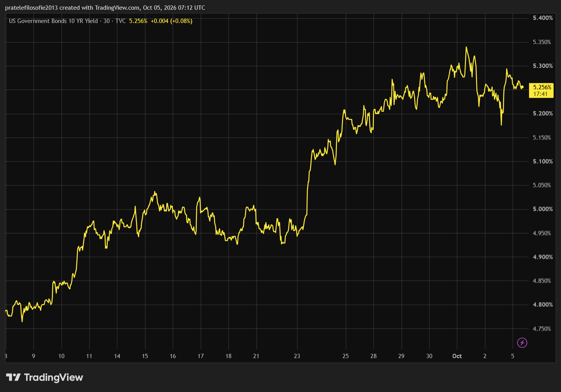Click the 17:41 countdown under the price tag
Screen dimensions: 561x392
(x=540, y=94)
